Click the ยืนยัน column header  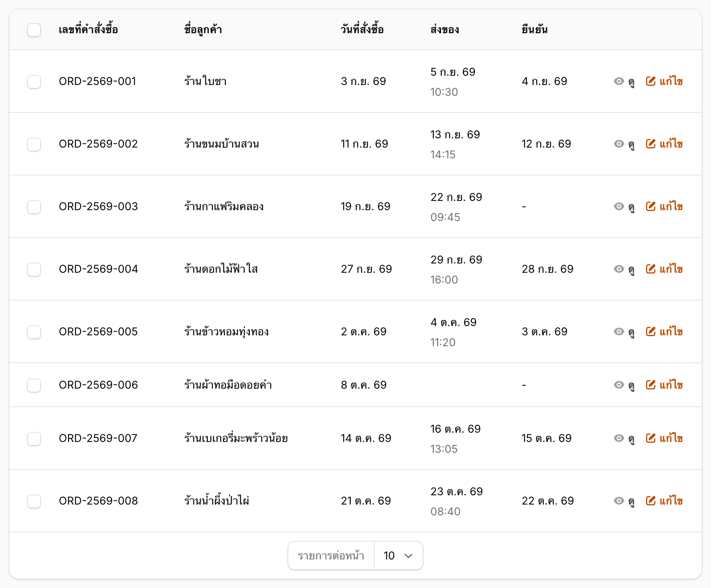[534, 29]
